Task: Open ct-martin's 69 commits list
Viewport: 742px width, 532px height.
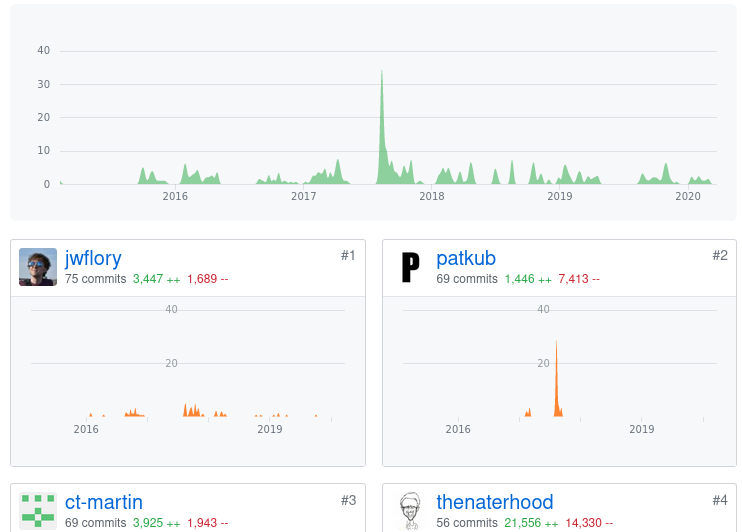Action: pos(95,523)
